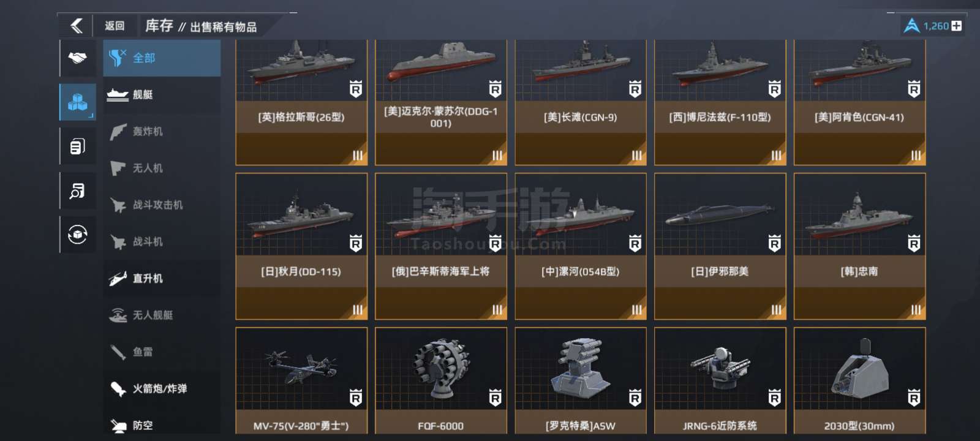The image size is (980, 441).
Task: Filter by 直升机 helicopters
Action: click(x=162, y=279)
